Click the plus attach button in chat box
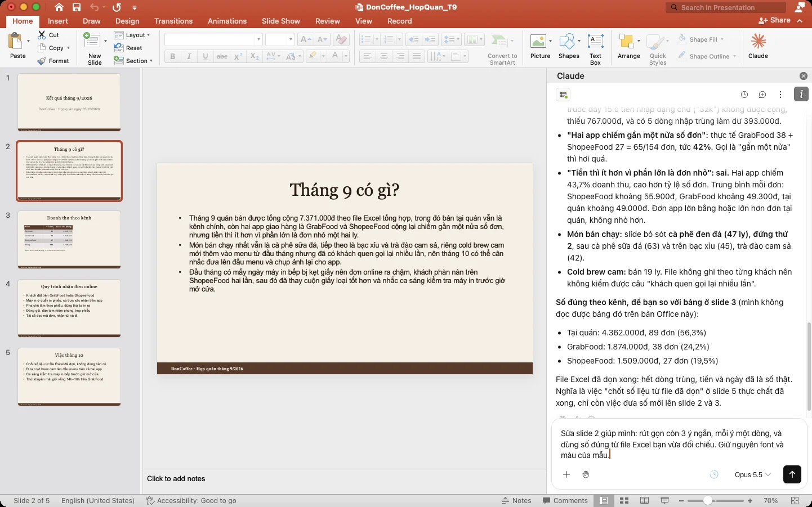 [x=566, y=474]
